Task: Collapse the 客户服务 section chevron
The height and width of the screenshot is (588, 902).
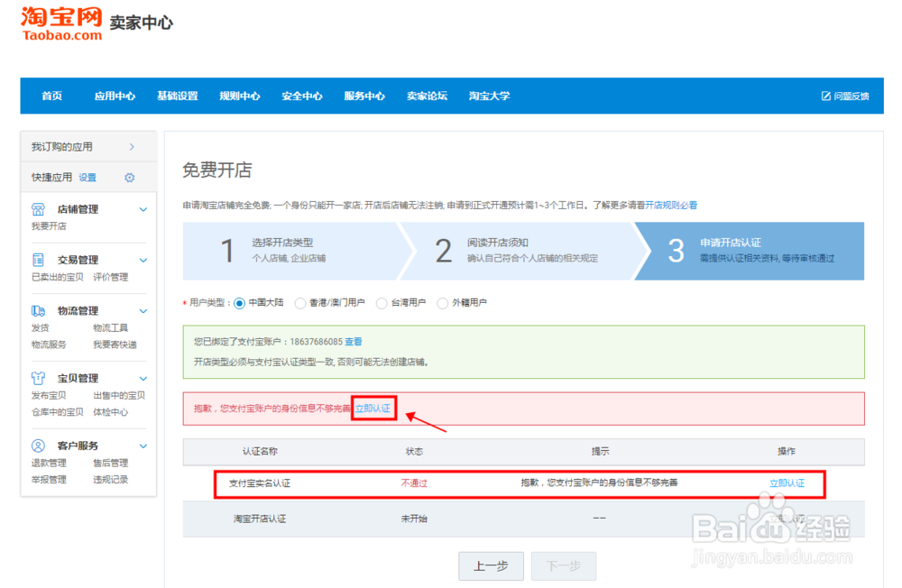Action: pyautogui.click(x=143, y=446)
